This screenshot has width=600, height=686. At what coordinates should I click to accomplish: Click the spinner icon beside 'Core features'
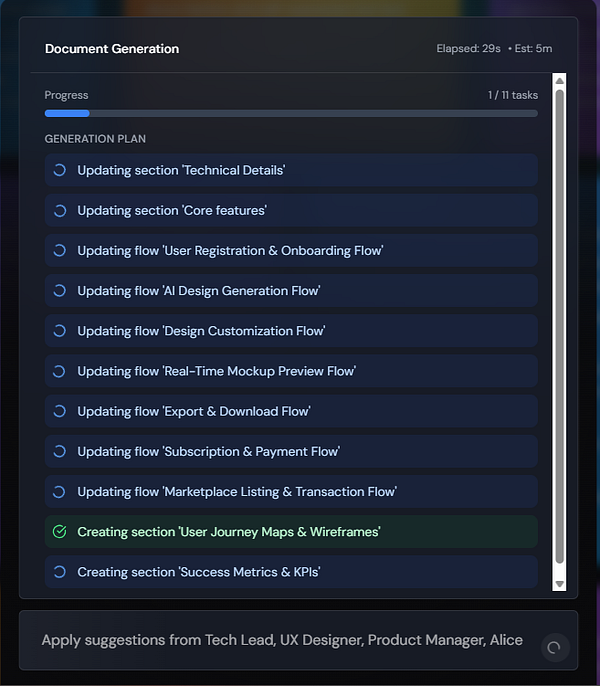pos(60,210)
